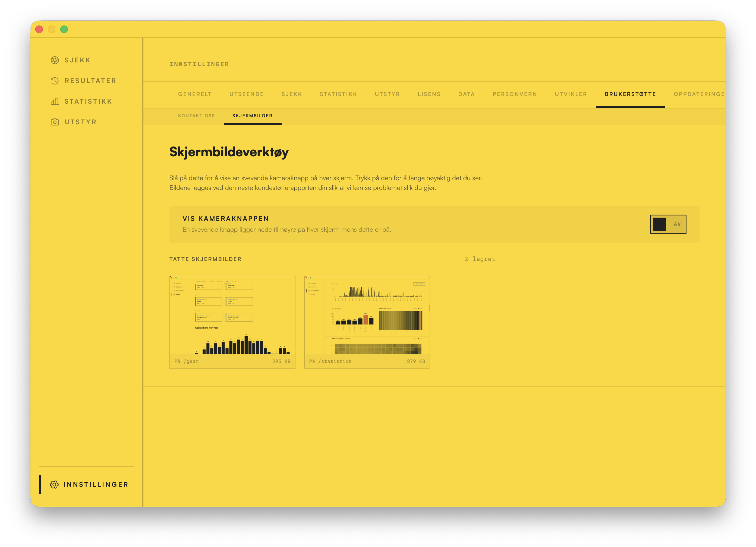
Task: Click the Innstillinger gear icon
Action: (x=54, y=485)
